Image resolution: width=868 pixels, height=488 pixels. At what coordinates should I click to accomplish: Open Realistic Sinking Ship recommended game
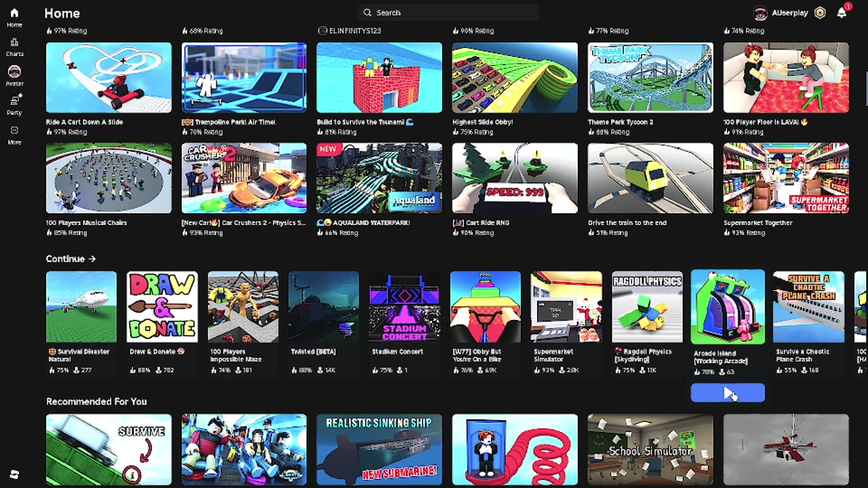tap(379, 449)
